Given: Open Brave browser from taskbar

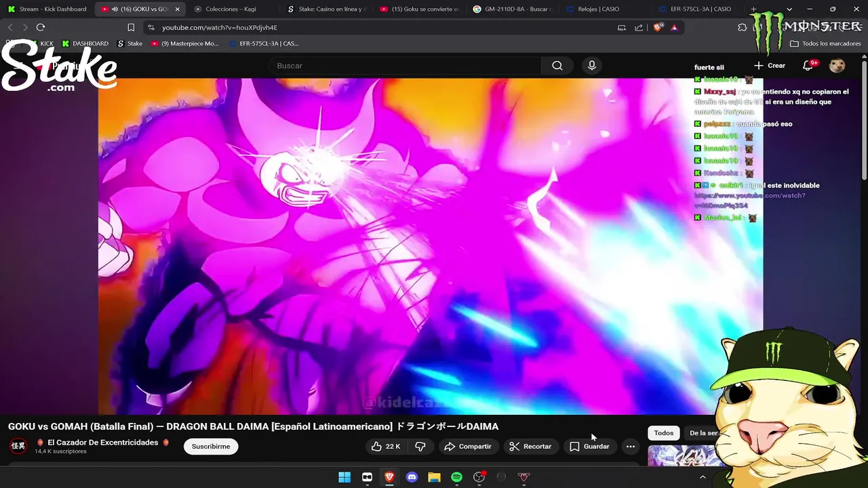Looking at the screenshot, I should pyautogui.click(x=389, y=477).
